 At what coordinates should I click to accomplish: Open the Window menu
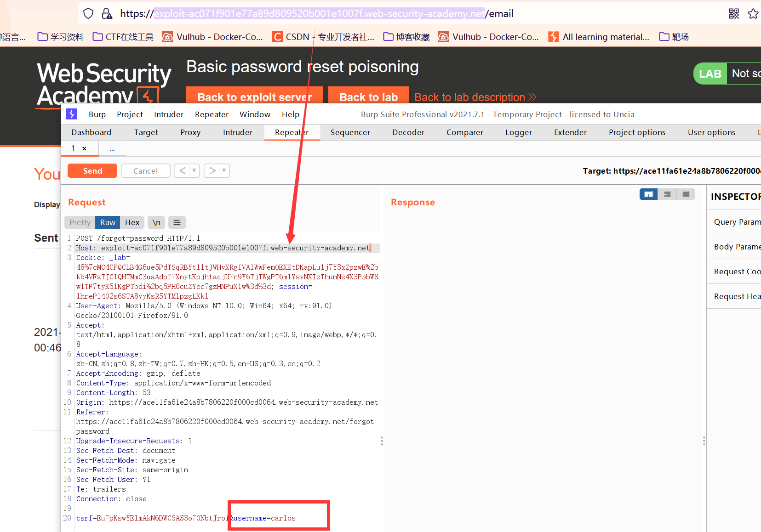[255, 114]
